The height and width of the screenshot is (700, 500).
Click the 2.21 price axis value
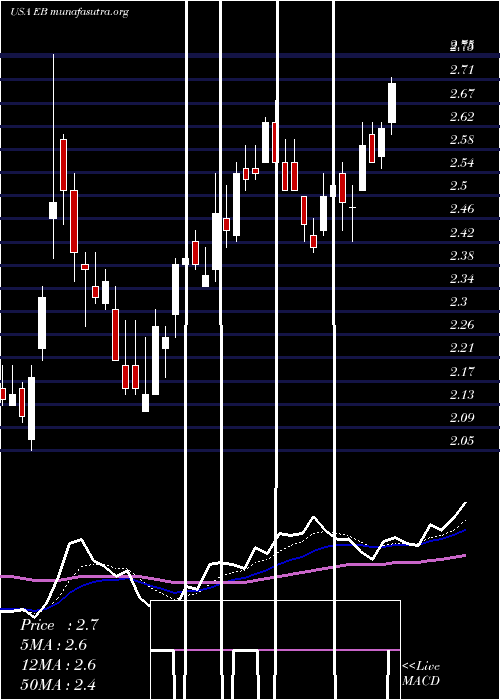[x=462, y=348]
